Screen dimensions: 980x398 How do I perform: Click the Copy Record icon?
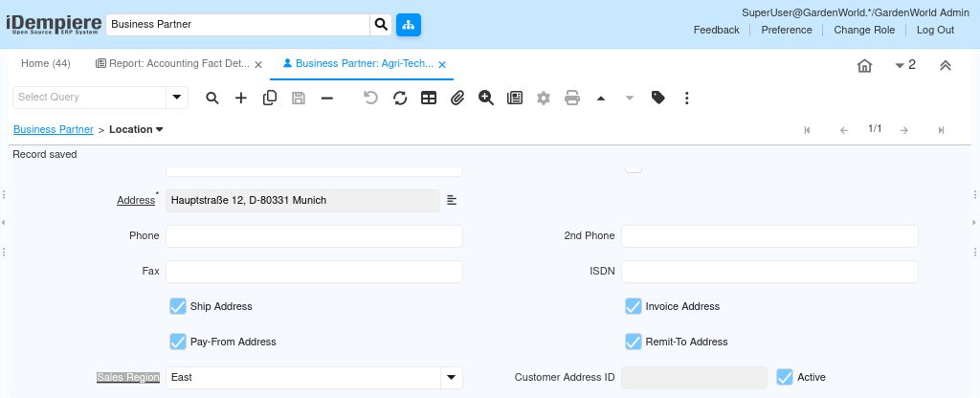270,98
